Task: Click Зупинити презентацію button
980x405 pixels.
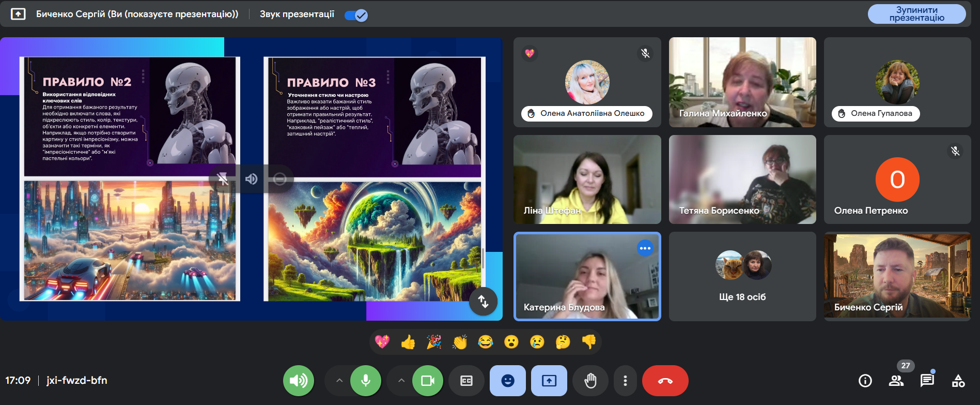Action: (x=916, y=14)
